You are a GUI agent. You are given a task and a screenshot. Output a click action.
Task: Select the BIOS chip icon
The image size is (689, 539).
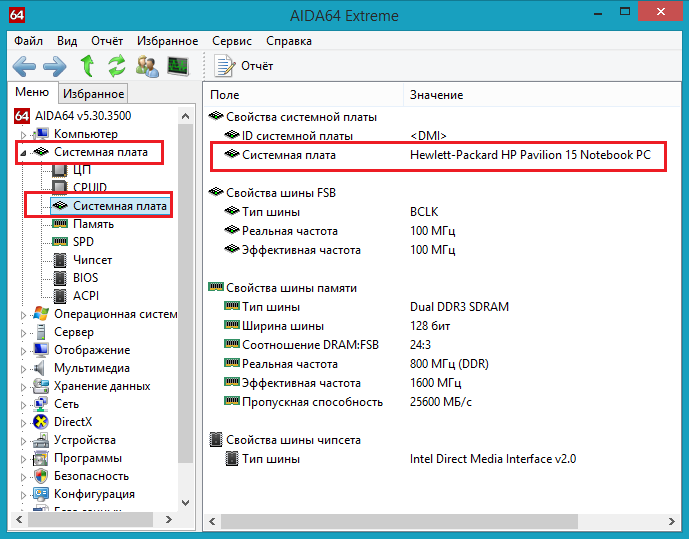point(60,278)
